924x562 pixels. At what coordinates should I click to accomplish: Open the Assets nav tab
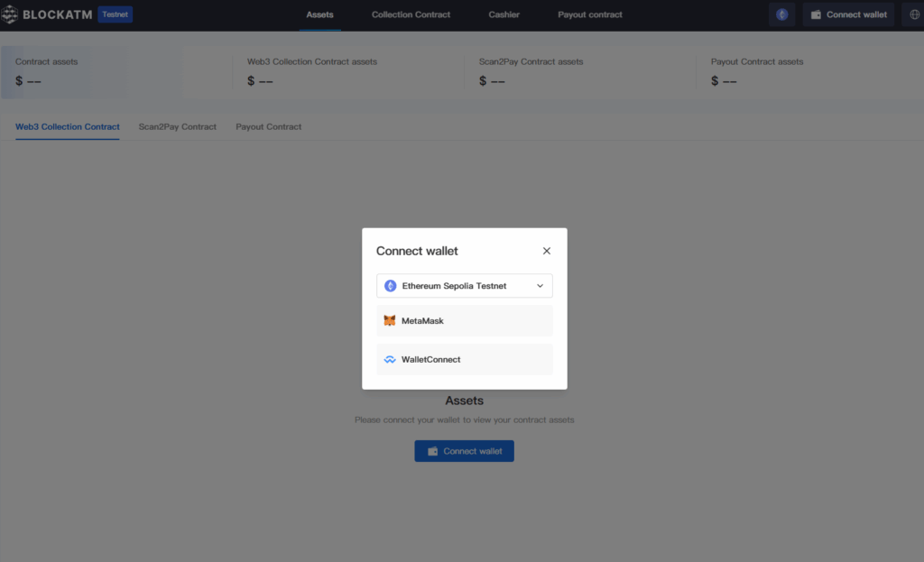tap(319, 14)
